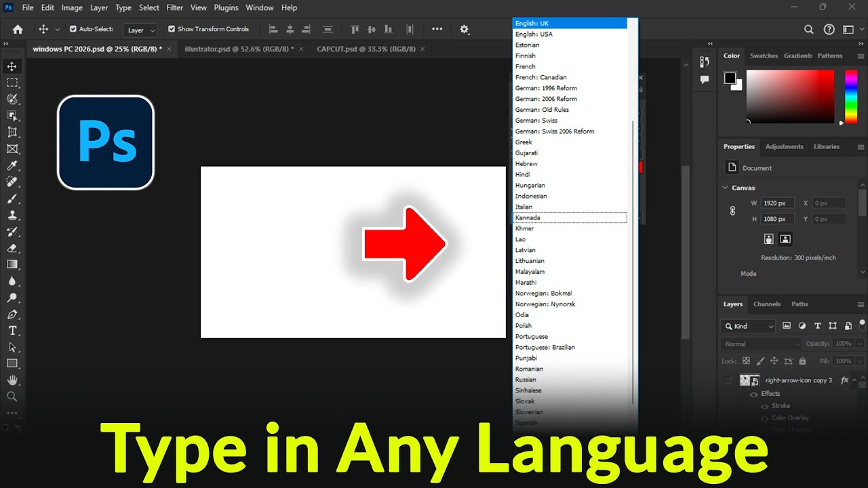
Task: Click inside the red color picker field
Action: (790, 96)
